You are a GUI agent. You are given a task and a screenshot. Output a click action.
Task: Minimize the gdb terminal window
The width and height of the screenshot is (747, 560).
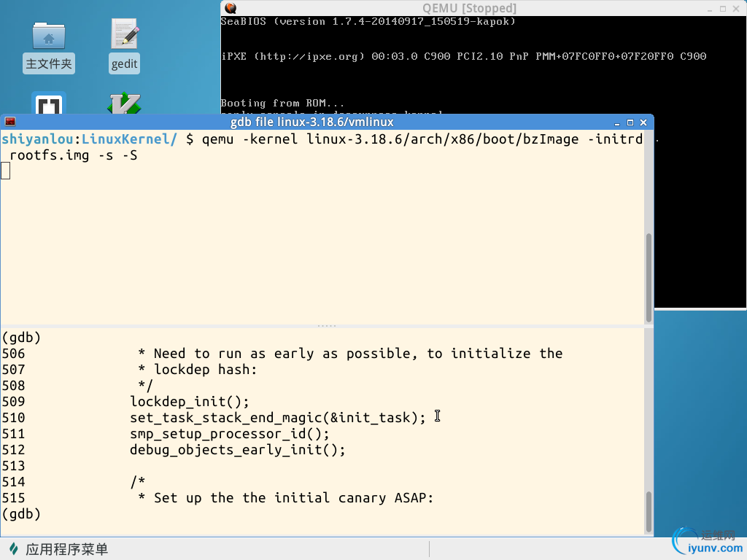tap(617, 122)
